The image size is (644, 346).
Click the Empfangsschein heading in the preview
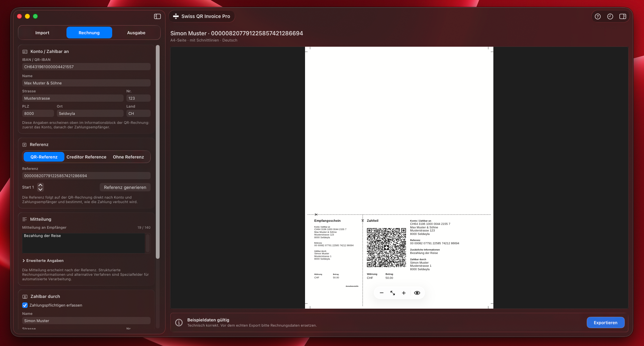click(328, 221)
